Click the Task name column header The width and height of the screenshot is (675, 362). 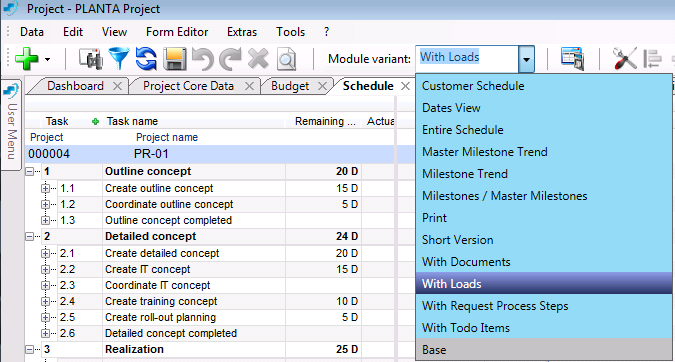click(x=132, y=121)
